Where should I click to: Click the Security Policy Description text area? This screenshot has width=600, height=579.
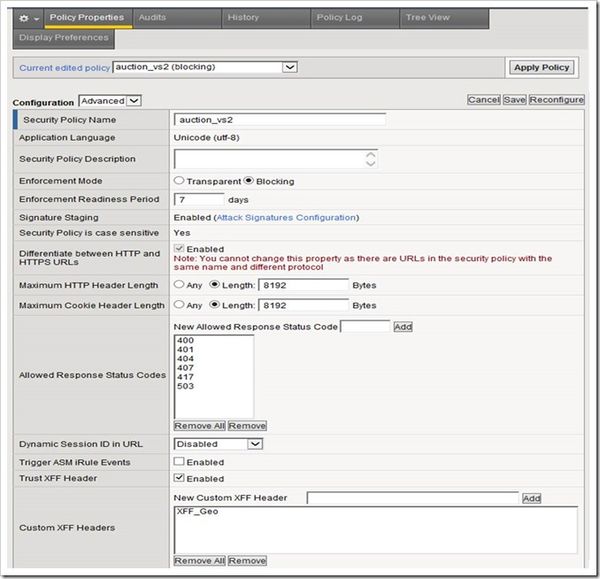[x=276, y=159]
